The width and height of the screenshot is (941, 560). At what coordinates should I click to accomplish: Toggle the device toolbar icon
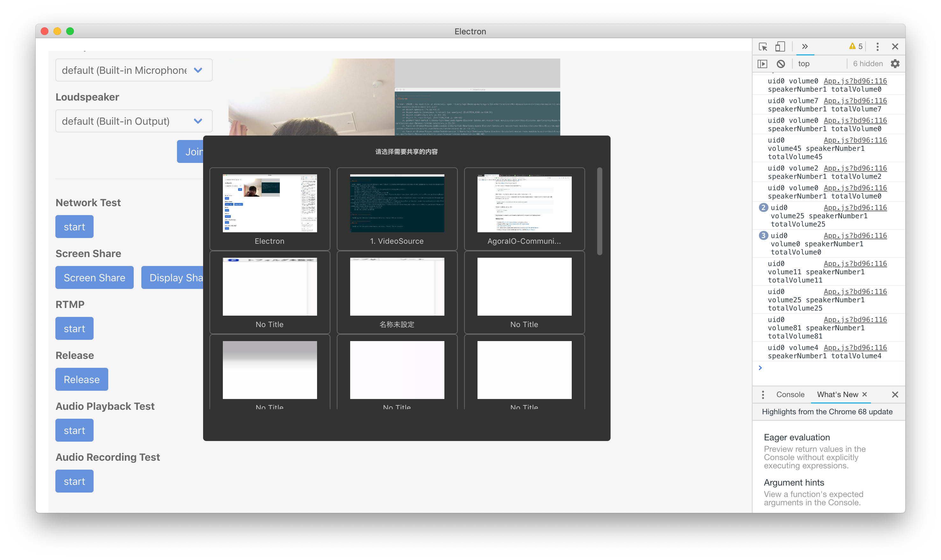click(x=780, y=47)
